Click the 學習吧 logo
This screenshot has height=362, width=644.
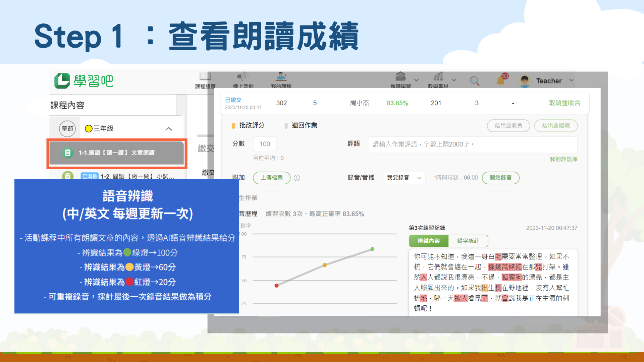tap(84, 81)
